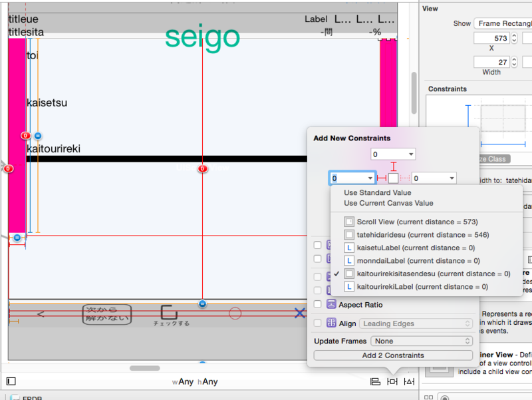This screenshot has height=400, width=532.
Task: Click the red circle button in canvas
Action: click(235, 313)
